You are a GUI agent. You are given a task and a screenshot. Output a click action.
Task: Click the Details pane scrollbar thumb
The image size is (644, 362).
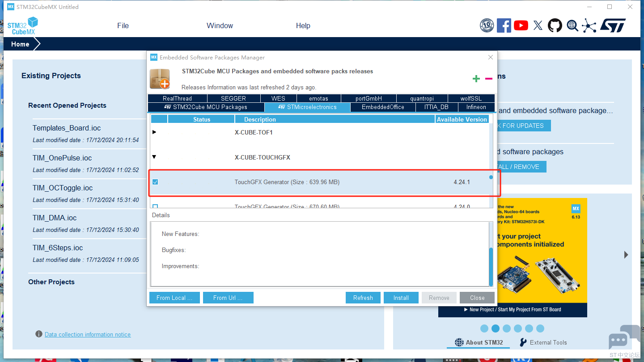click(x=491, y=267)
